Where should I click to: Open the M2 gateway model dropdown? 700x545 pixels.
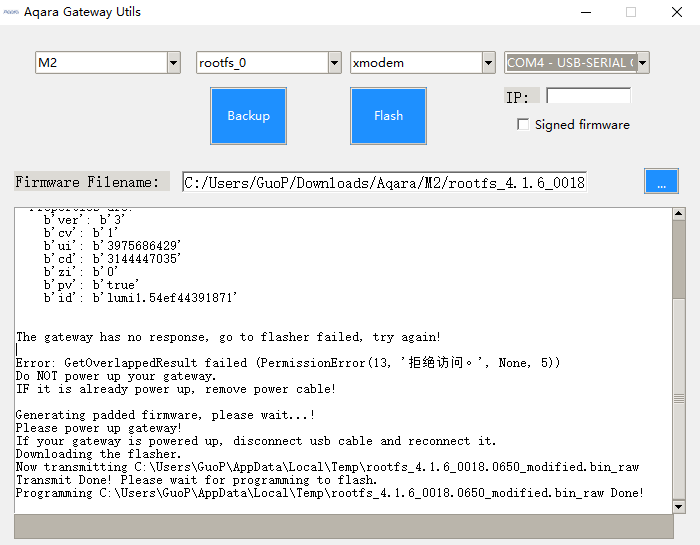click(108, 62)
